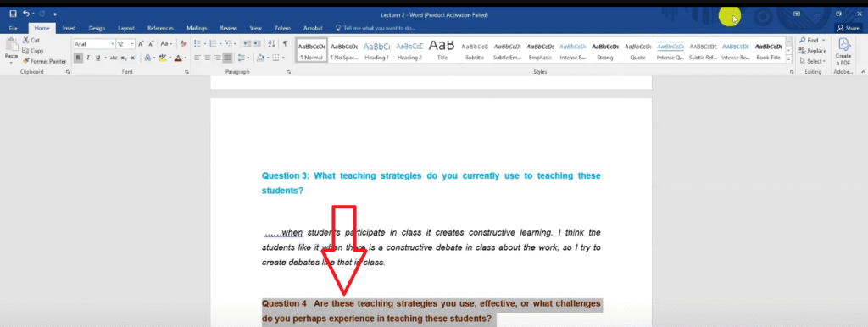Click the Sort A-Z icon
Image resolution: width=868 pixels, height=327 pixels.
pos(271,44)
